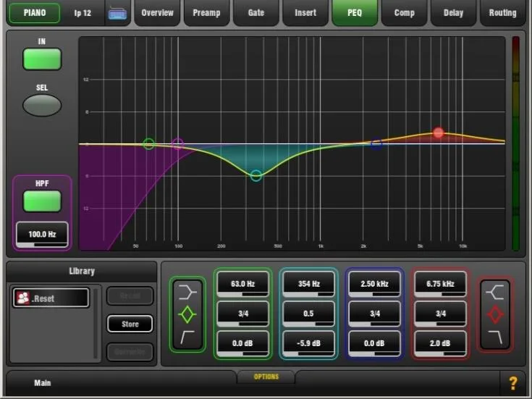Select bell shape icon in green band

click(x=187, y=315)
